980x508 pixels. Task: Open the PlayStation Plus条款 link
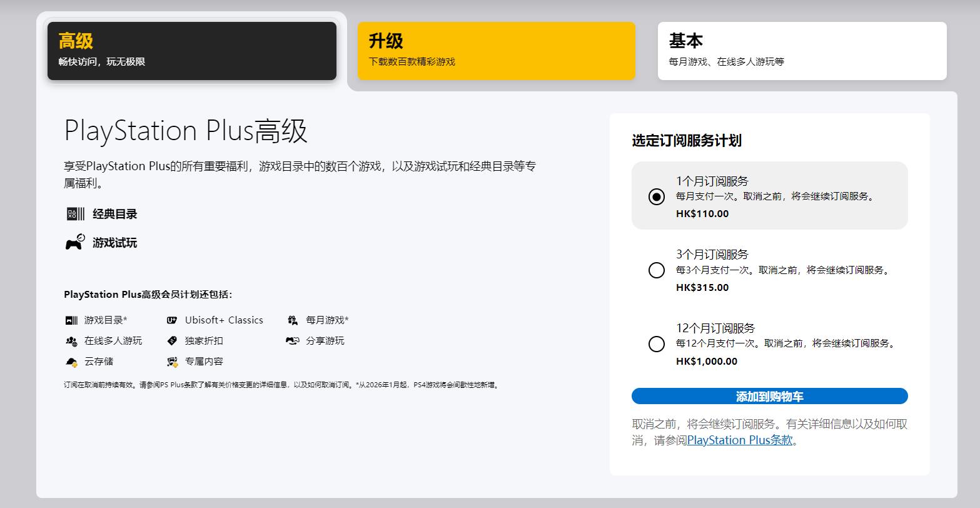point(739,440)
